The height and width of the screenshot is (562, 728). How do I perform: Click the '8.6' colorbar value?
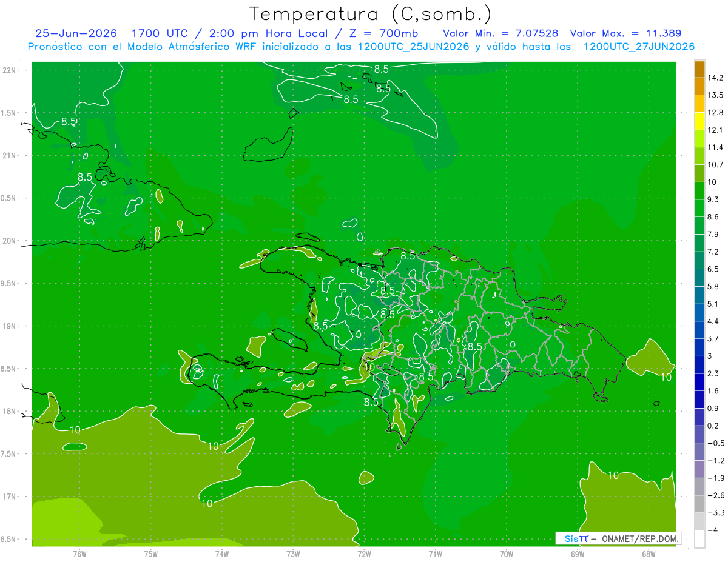(713, 217)
